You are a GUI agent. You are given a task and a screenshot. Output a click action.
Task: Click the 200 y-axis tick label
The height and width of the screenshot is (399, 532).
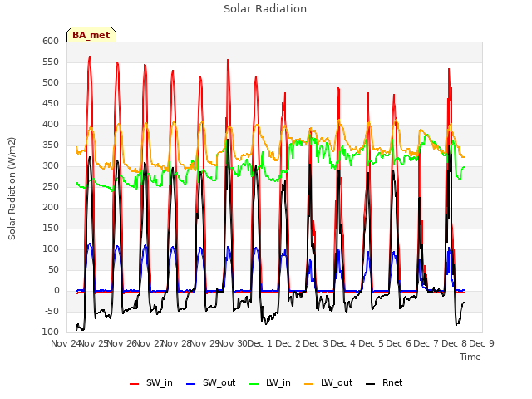51,207
